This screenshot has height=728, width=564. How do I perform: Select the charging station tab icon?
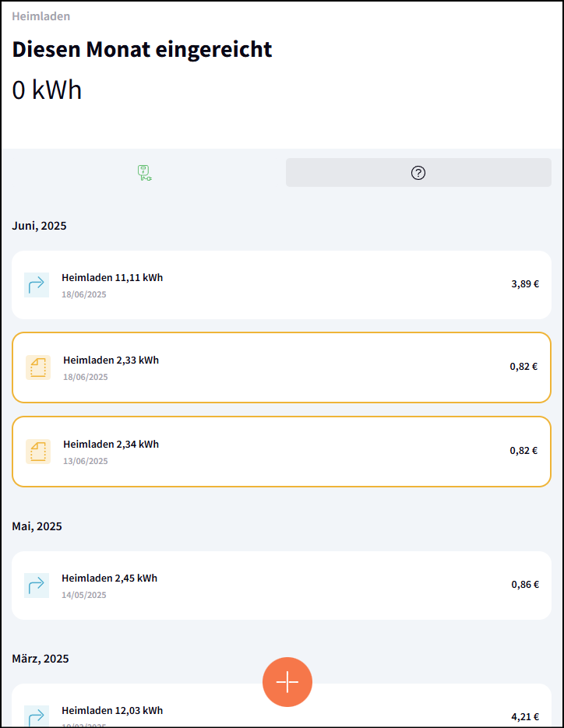click(144, 173)
